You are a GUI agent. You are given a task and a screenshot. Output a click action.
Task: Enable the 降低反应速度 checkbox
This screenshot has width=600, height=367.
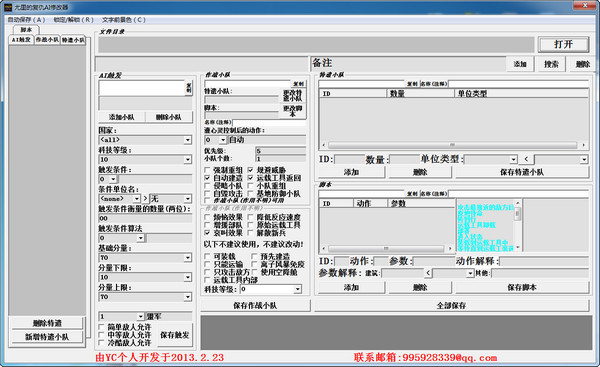250,217
